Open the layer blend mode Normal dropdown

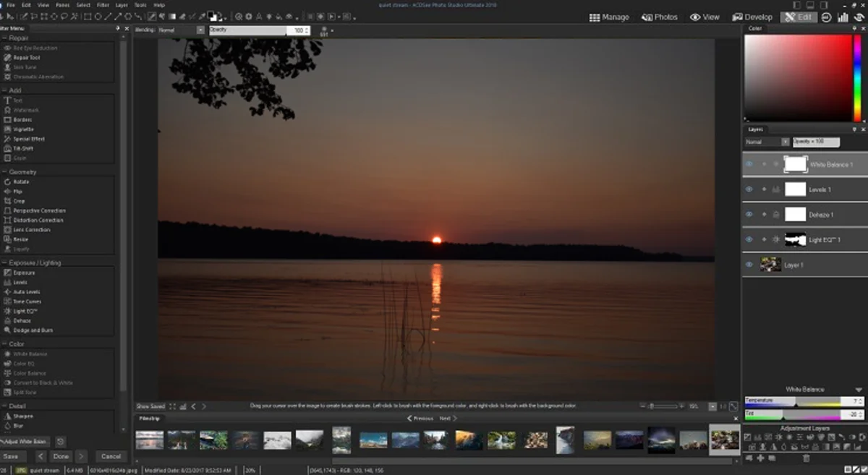pyautogui.click(x=767, y=142)
